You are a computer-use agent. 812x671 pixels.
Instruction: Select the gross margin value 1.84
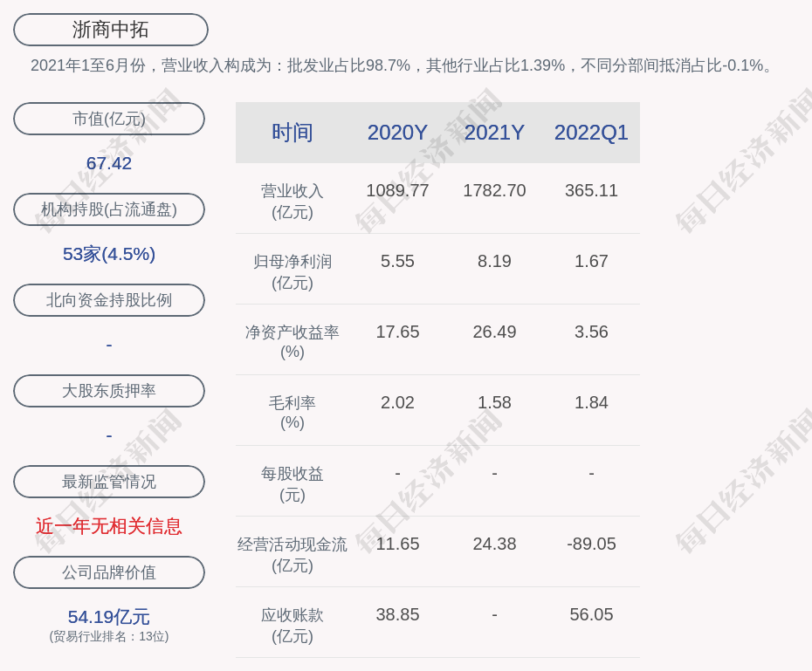click(591, 402)
